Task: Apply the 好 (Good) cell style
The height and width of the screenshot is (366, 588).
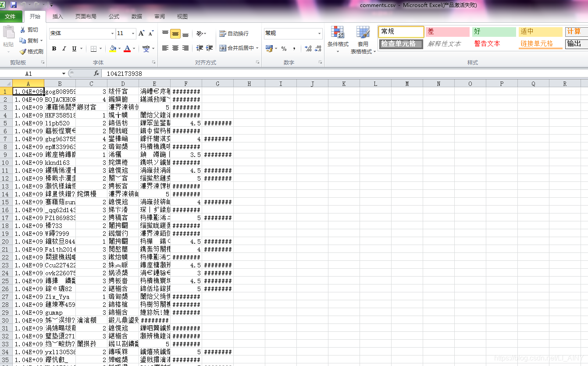Action: pyautogui.click(x=494, y=32)
